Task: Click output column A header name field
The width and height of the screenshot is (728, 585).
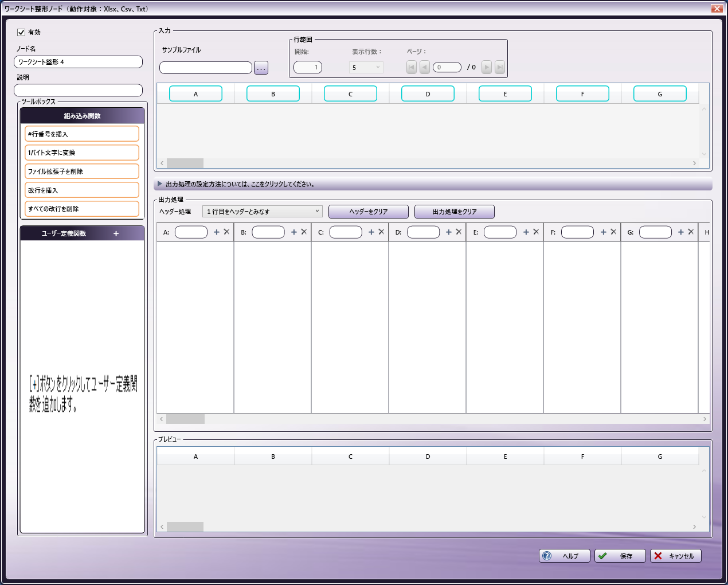Action: (x=191, y=232)
